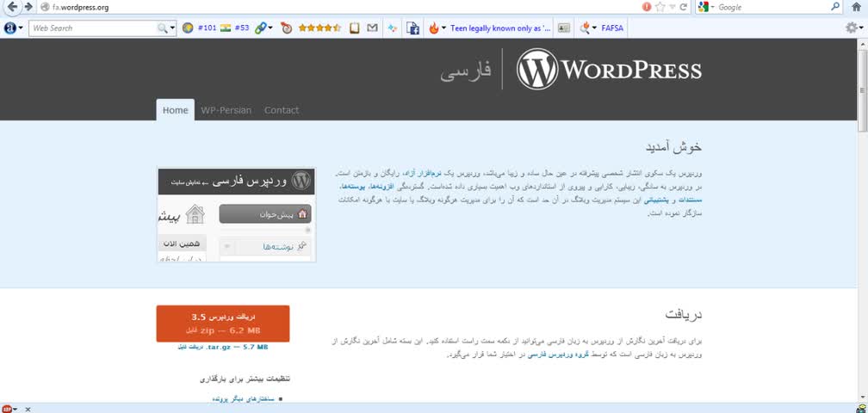Click the Alexa toolbar logo icon
Viewport: 868px width, 413px height.
click(x=10, y=28)
